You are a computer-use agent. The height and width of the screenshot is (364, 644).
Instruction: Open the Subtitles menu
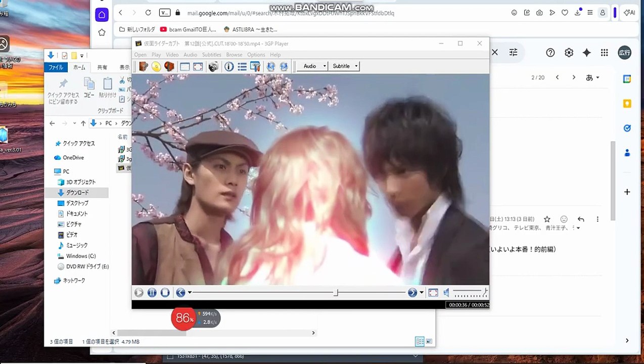[212, 55]
